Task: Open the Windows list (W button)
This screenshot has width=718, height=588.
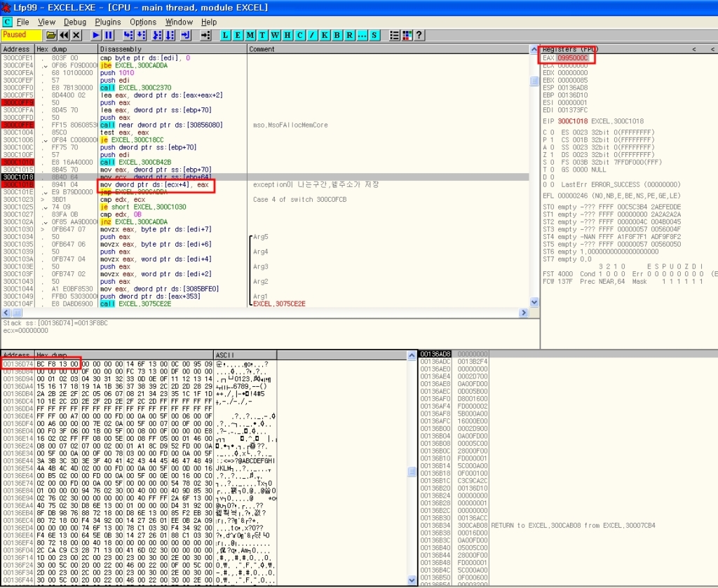Action: click(275, 35)
